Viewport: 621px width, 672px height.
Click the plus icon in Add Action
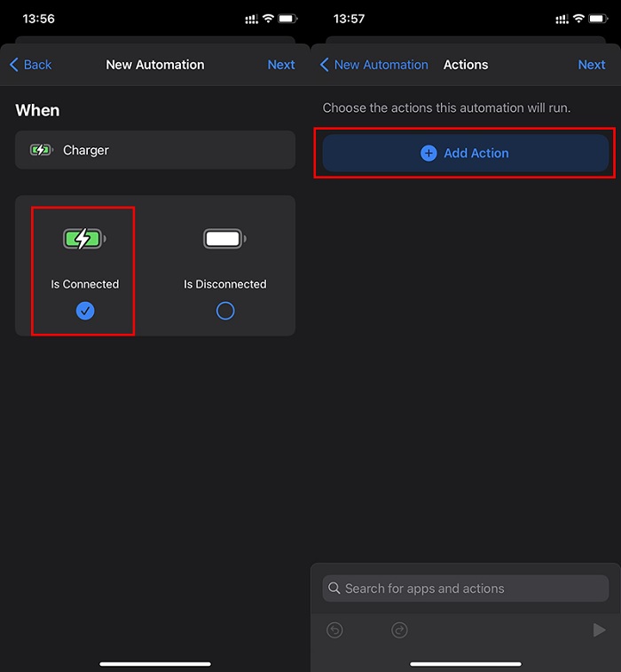428,153
